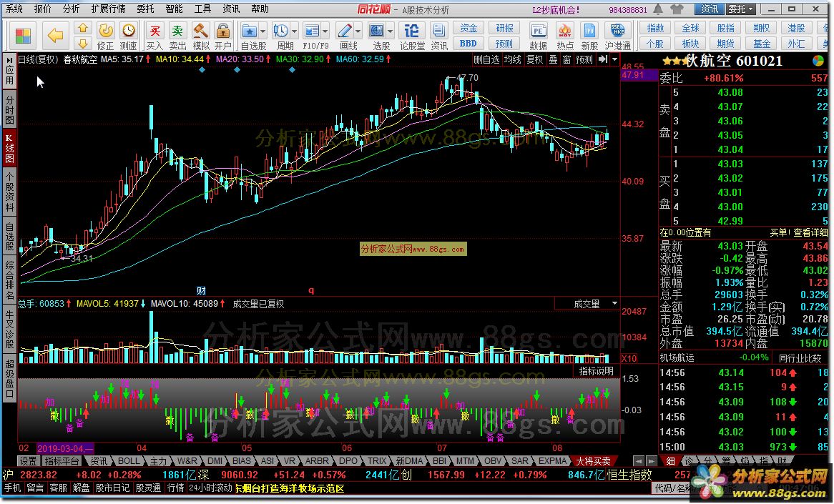This screenshot has height=504, width=834.
Task: Open the 报价 menu
Action: coord(42,9)
